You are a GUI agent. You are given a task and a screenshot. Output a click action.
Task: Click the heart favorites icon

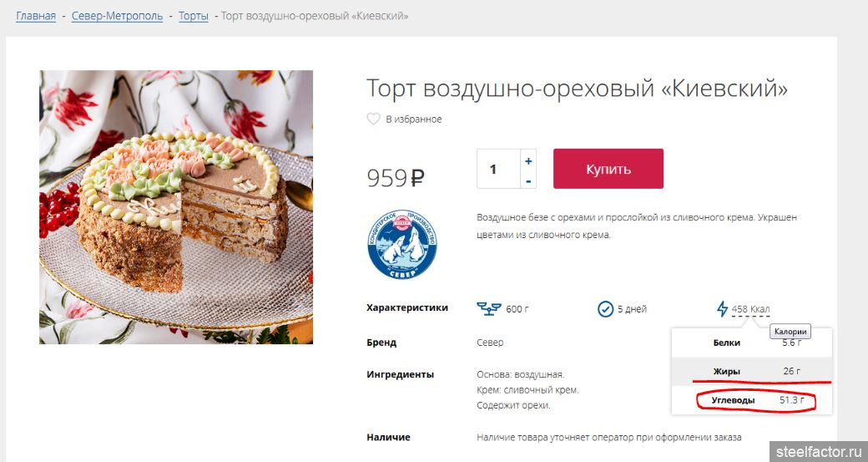pyautogui.click(x=374, y=119)
